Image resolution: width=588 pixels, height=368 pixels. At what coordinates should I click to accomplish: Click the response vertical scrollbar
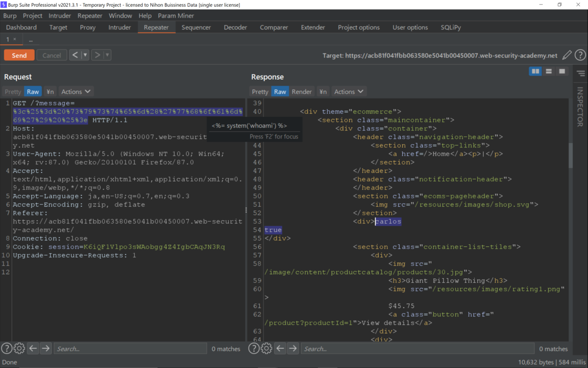click(x=570, y=155)
